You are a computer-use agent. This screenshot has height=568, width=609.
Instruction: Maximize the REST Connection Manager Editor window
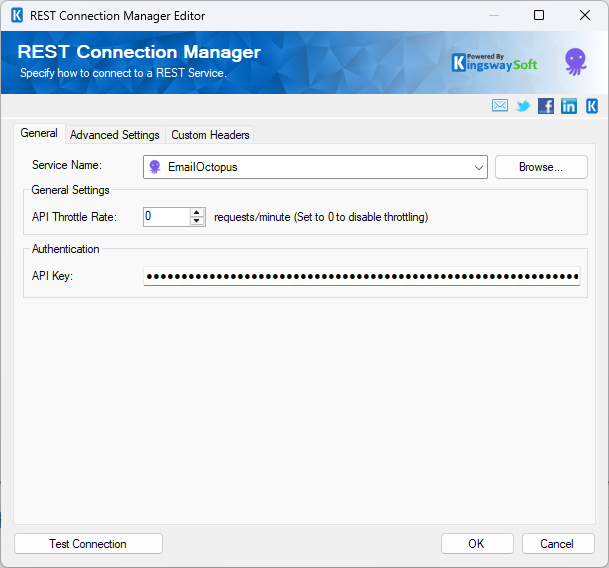(539, 16)
